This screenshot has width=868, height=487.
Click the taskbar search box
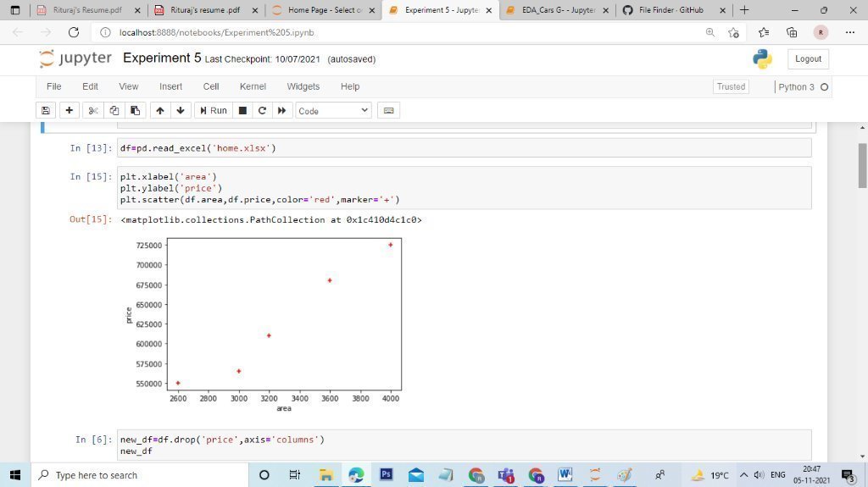140,475
